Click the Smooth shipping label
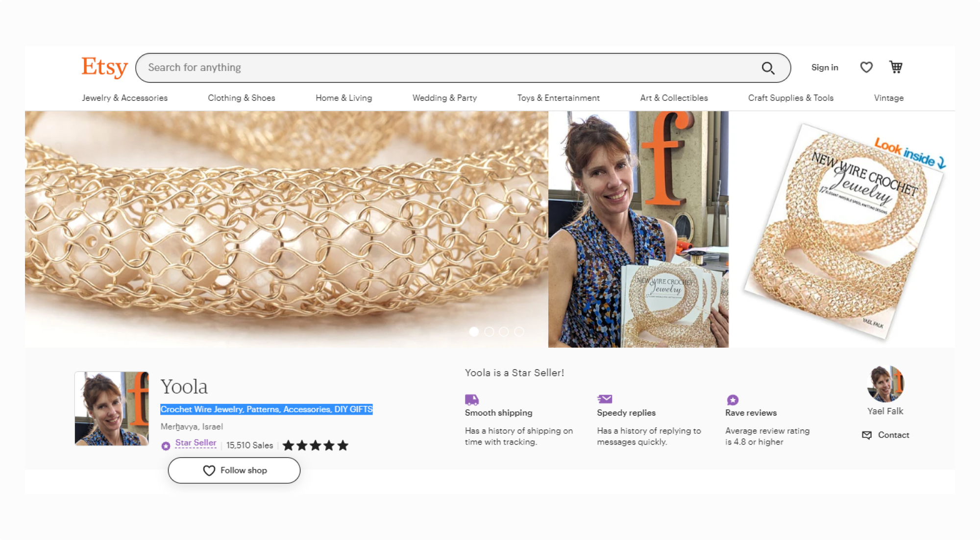This screenshot has height=540, width=980. pos(498,413)
